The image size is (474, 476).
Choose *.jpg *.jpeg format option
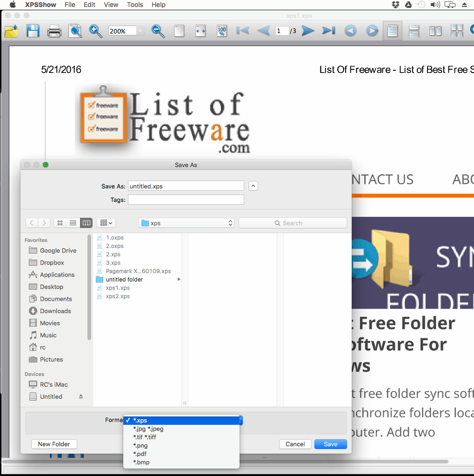click(x=181, y=429)
